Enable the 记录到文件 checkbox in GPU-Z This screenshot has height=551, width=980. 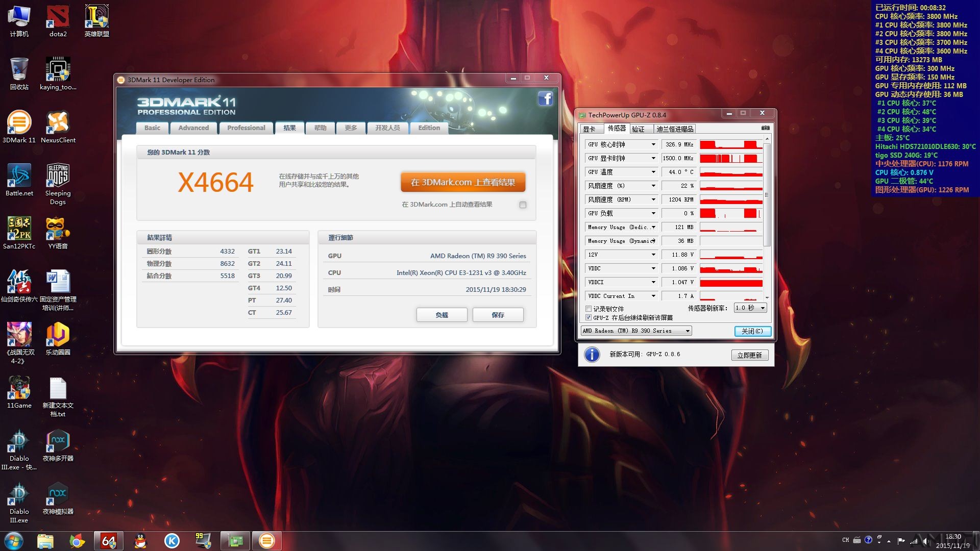[x=589, y=309]
